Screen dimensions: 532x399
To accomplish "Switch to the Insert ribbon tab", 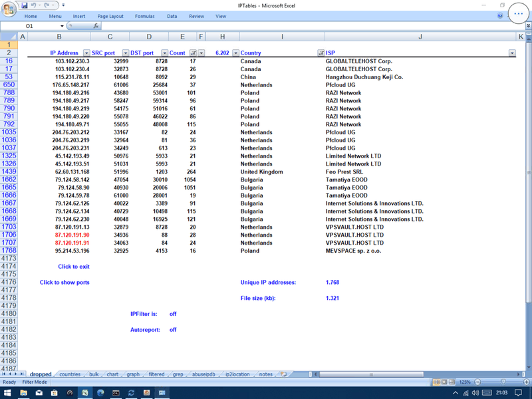I will point(79,16).
